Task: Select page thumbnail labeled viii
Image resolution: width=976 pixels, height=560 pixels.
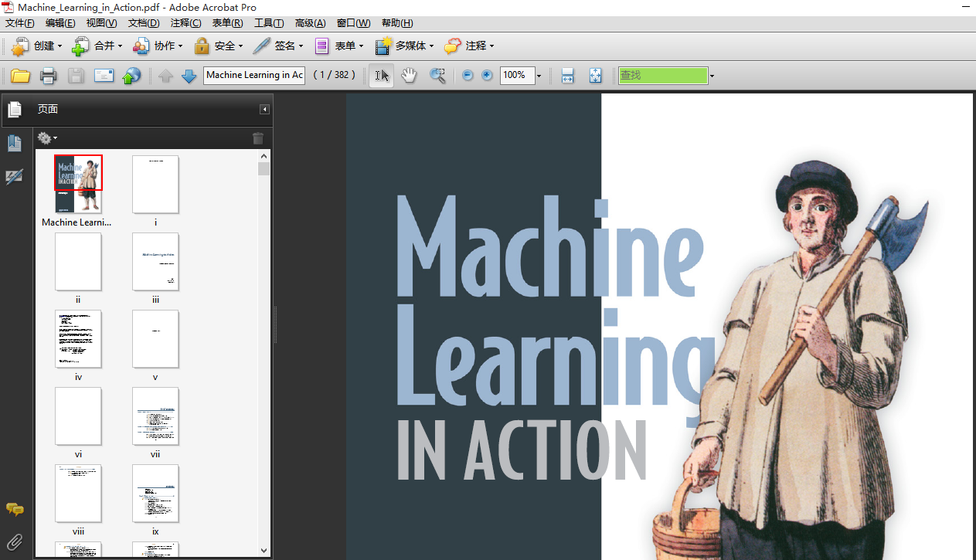Action: tap(78, 493)
